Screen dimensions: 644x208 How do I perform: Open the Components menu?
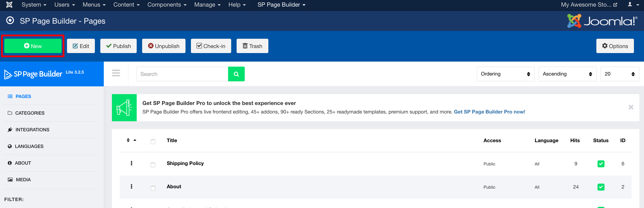(167, 4)
